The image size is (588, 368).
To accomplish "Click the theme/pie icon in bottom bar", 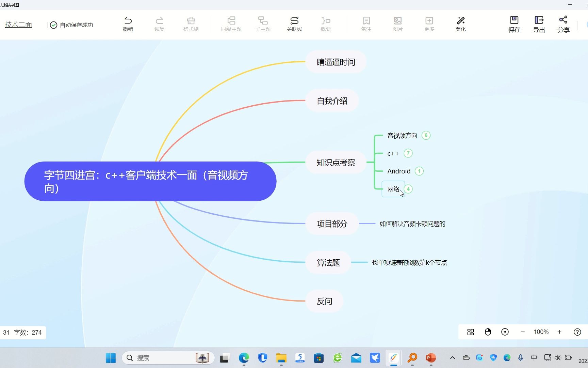I will 488,332.
